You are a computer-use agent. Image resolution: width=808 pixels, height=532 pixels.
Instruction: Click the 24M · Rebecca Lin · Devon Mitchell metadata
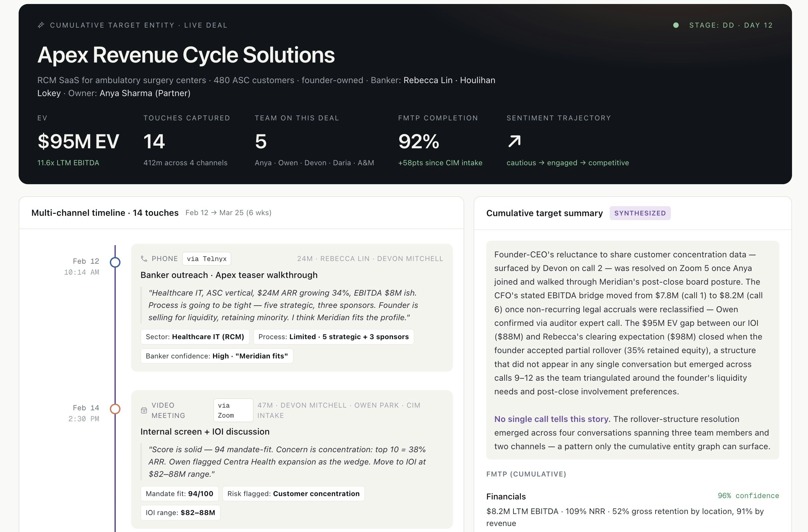point(370,259)
